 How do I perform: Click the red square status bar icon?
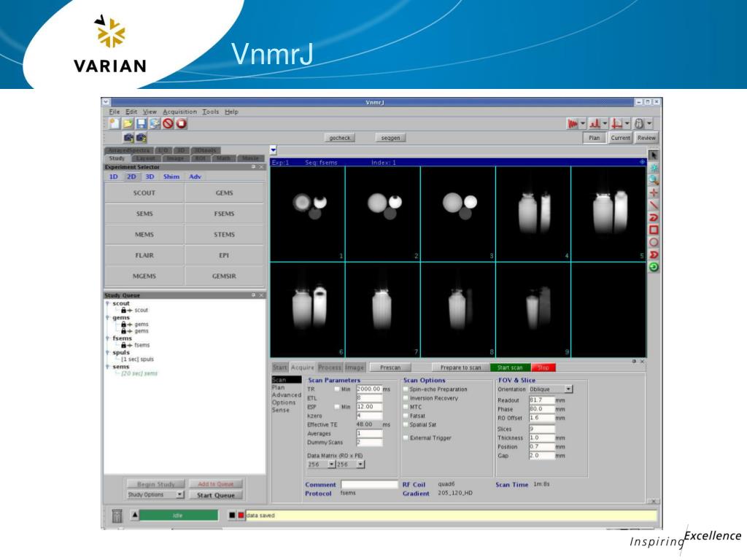click(241, 516)
